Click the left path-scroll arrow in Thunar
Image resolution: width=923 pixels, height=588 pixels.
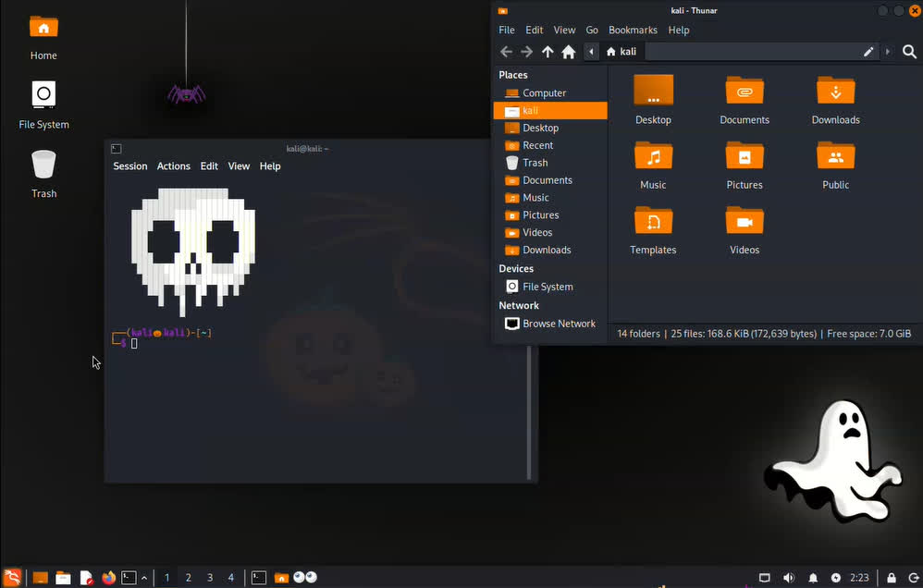[x=591, y=52]
